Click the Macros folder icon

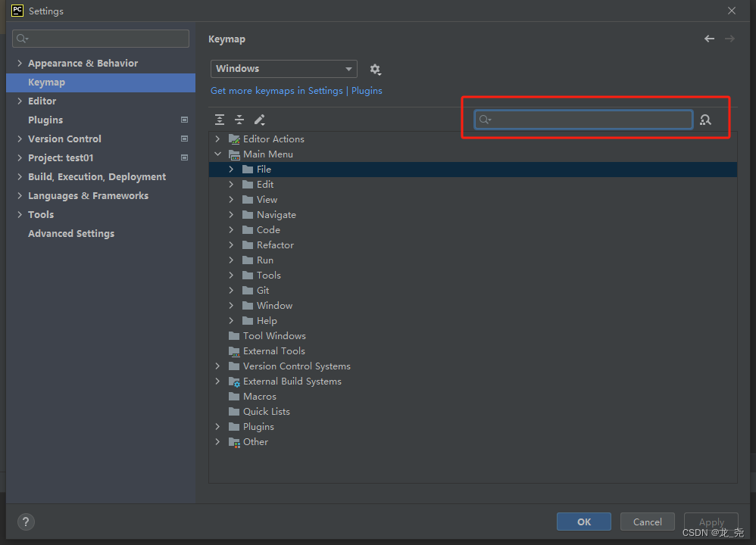point(234,397)
